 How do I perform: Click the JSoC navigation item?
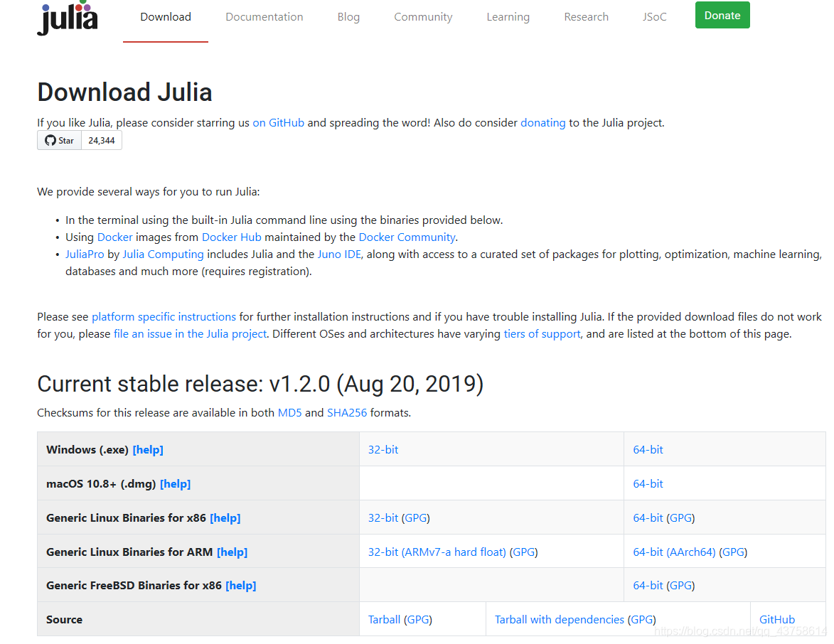click(x=654, y=16)
